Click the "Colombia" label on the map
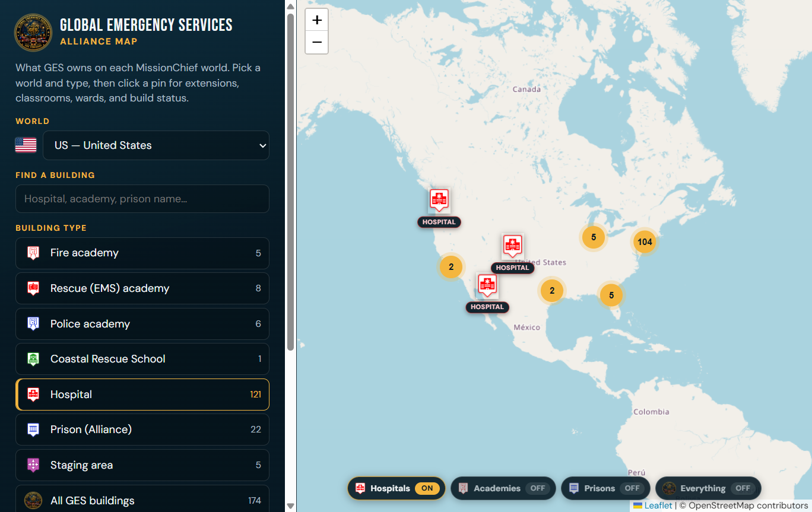The image size is (812, 512). tap(651, 412)
